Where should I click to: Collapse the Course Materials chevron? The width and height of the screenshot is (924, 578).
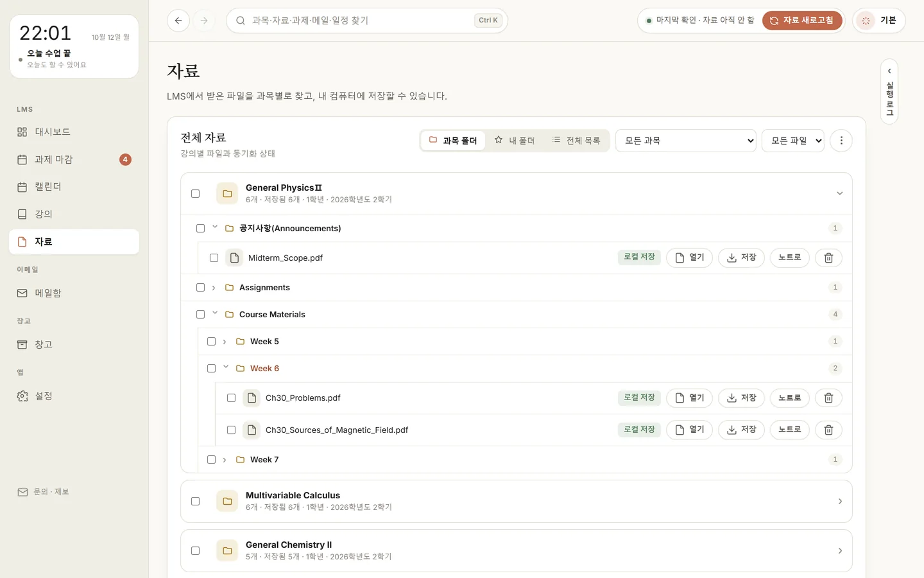click(215, 313)
